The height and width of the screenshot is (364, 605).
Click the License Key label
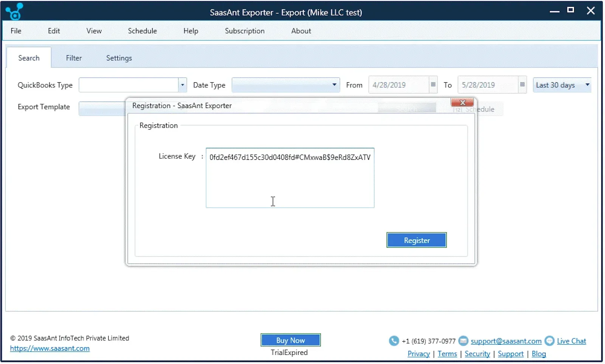[177, 156]
